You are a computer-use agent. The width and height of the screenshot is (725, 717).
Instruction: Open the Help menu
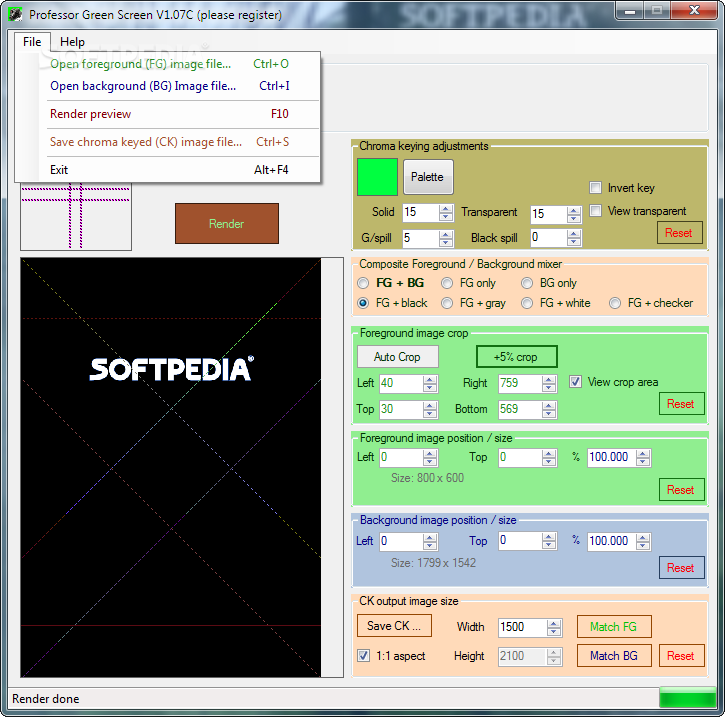pyautogui.click(x=72, y=42)
